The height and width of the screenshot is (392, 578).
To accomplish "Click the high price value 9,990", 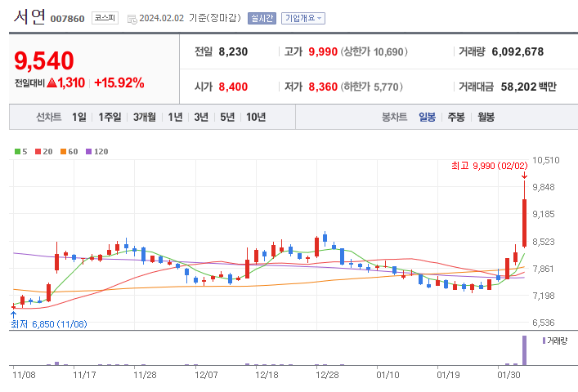I will pyautogui.click(x=323, y=52).
